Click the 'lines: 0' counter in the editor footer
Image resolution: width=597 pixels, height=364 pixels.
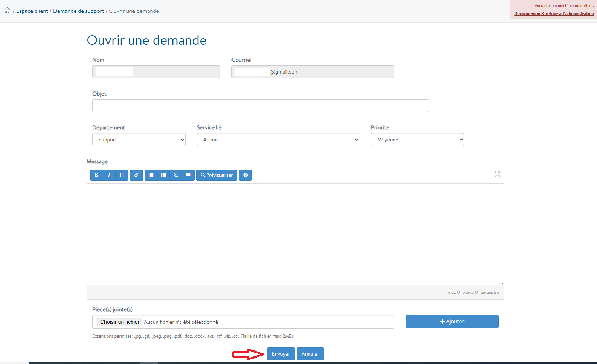(453, 292)
